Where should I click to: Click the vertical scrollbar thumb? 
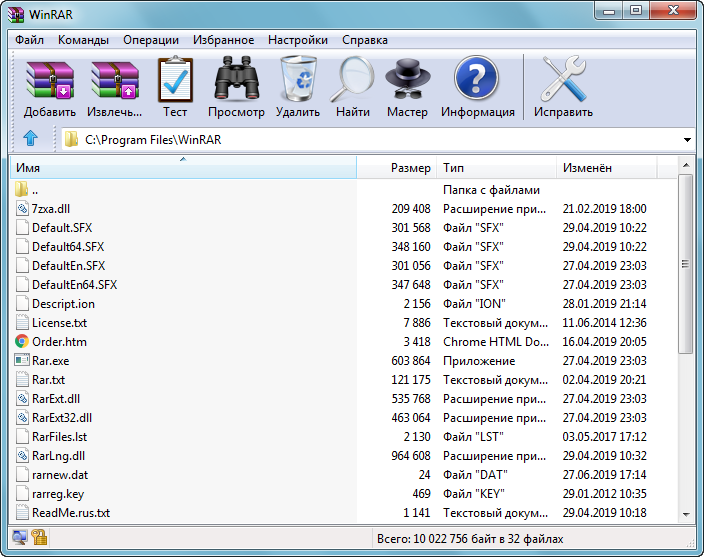click(686, 264)
